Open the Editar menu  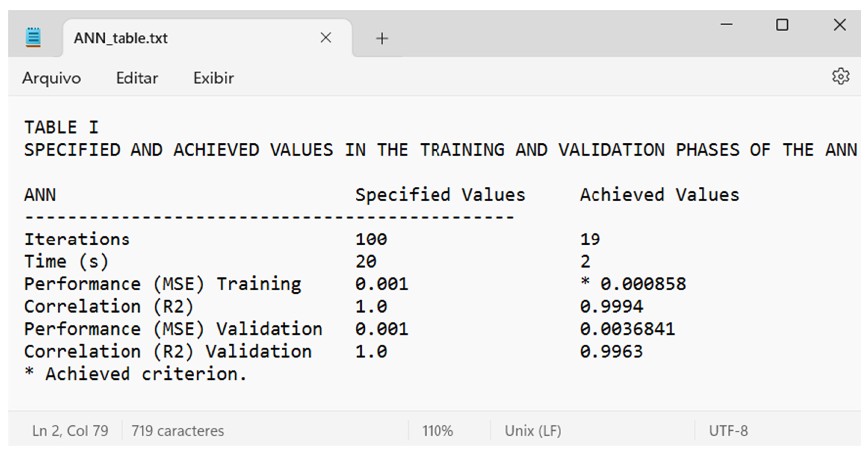pyautogui.click(x=137, y=78)
